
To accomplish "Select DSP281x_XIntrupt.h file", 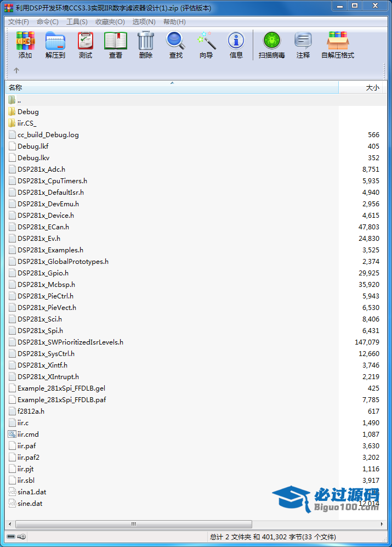I will pos(44,376).
